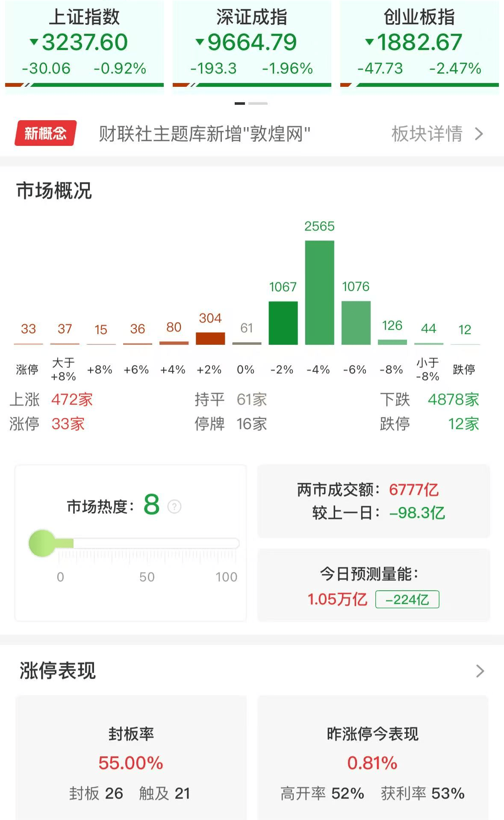The width and height of the screenshot is (504, 820).
Task: Click the tallest bar labeled 2565
Action: click(x=319, y=292)
